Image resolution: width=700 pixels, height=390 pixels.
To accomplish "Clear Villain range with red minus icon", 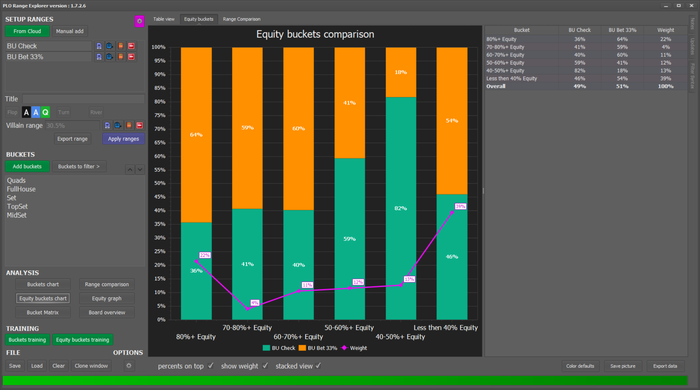I will 139,125.
